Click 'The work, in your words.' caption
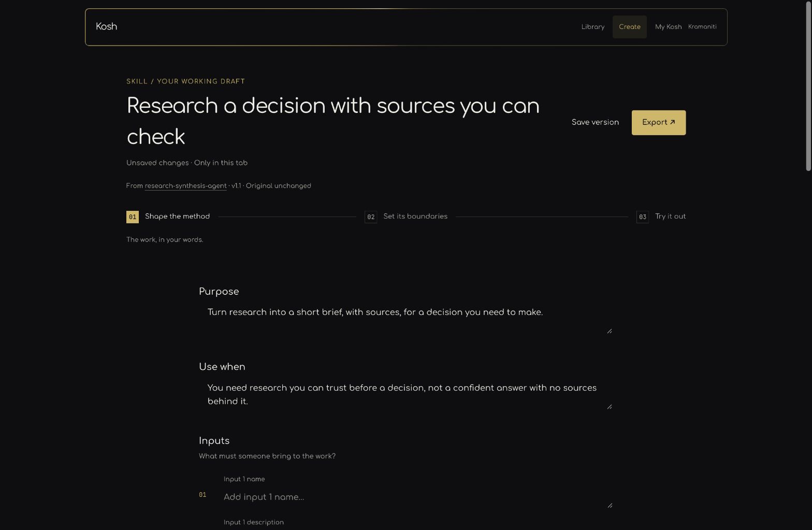The image size is (812, 530). tap(165, 240)
